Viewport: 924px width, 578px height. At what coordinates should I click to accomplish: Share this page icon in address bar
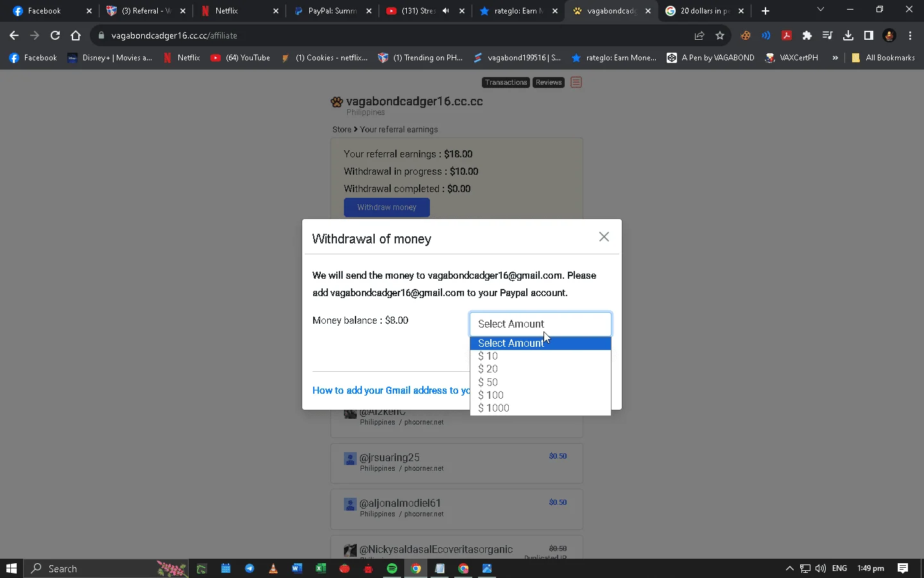[x=699, y=35]
